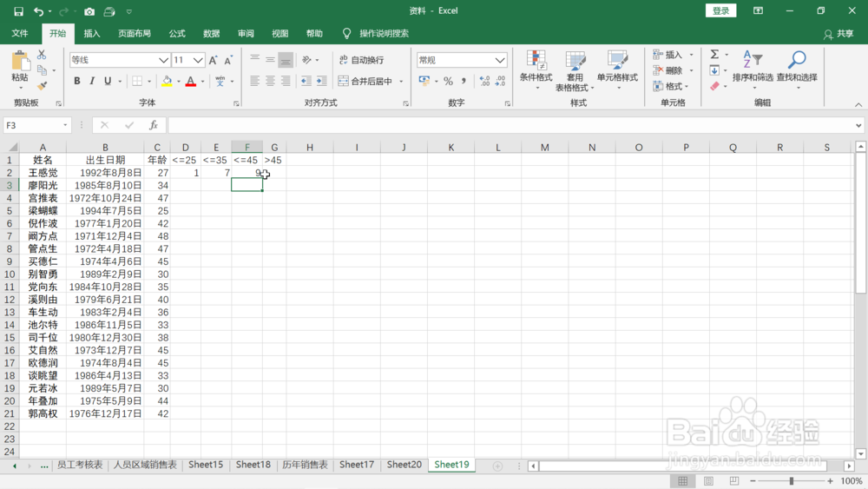This screenshot has height=489, width=868.
Task: Switch to 视图 ribbon tab
Action: point(280,33)
